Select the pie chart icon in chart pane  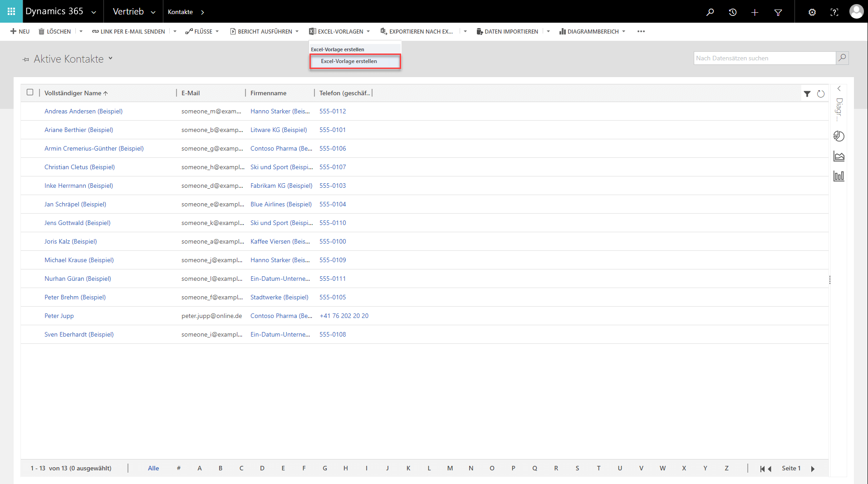[x=839, y=136]
